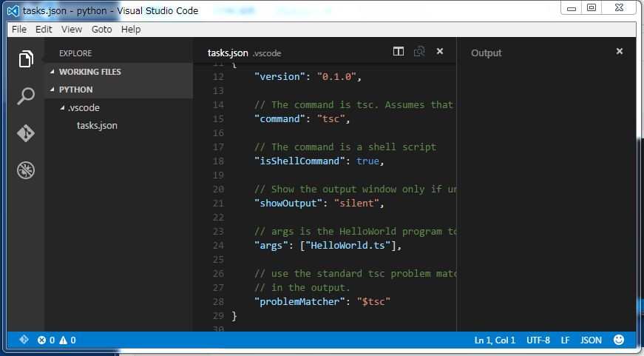This screenshot has width=644, height=356.
Task: Click the comment "The command is a shell script"
Action: pos(345,147)
